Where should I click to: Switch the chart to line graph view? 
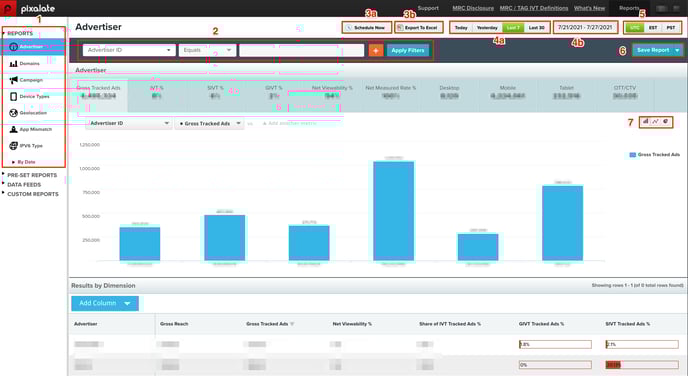[655, 122]
